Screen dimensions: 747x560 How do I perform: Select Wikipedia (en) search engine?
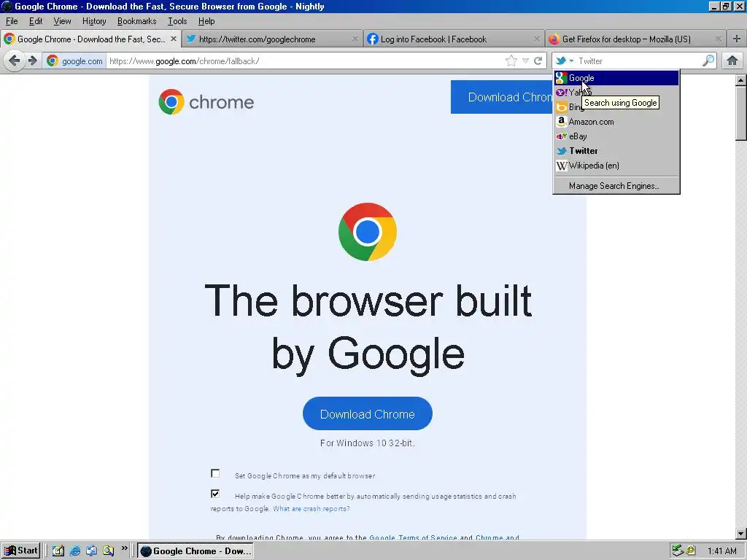click(x=616, y=166)
